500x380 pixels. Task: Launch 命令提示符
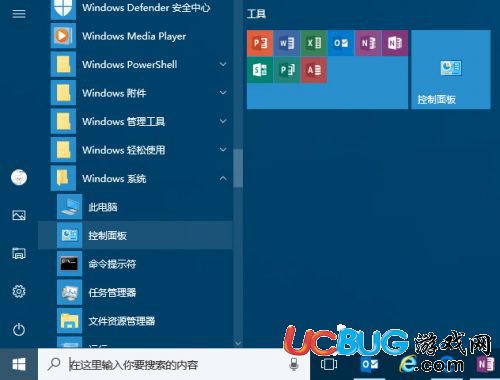pos(144,264)
